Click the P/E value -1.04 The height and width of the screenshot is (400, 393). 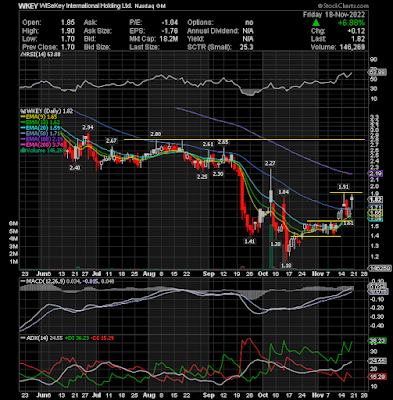[x=169, y=23]
